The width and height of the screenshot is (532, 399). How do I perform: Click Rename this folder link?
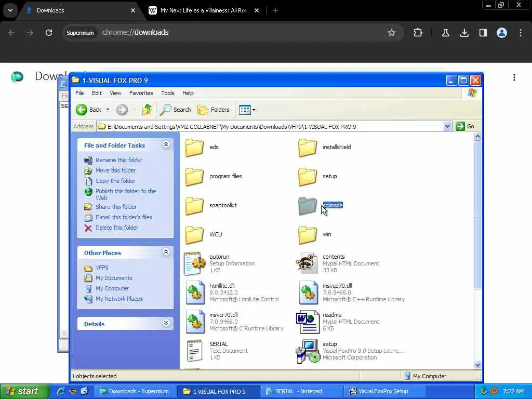point(119,160)
